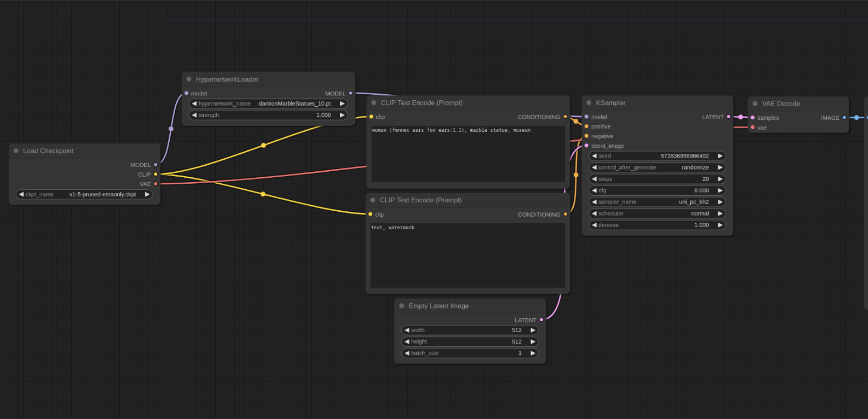868x419 pixels.
Task: Click the samples input socket on VAE Decode
Action: pyautogui.click(x=753, y=117)
